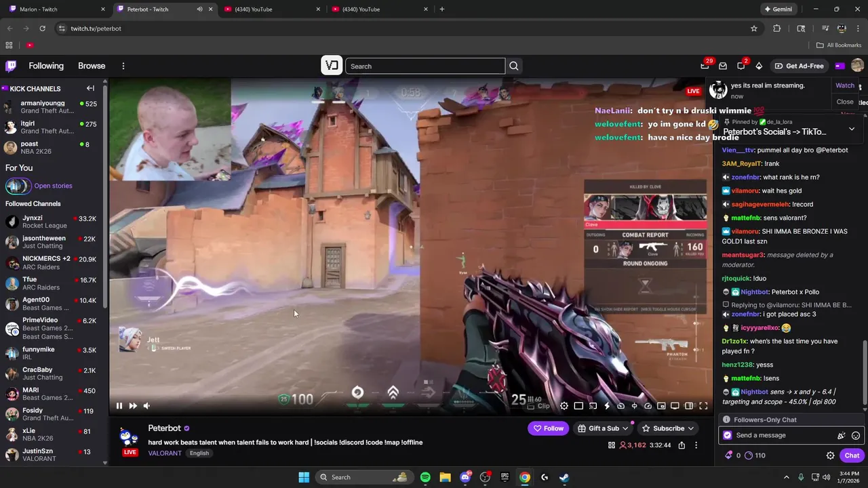Viewport: 868px width, 488px height.
Task: Pause the stream playback
Action: 119,405
